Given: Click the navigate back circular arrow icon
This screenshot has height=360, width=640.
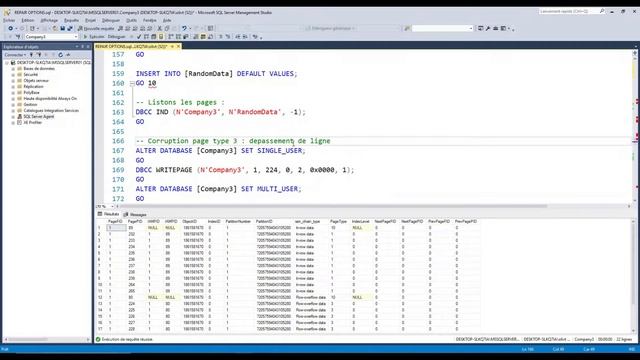Looking at the screenshot, I should [11, 29].
